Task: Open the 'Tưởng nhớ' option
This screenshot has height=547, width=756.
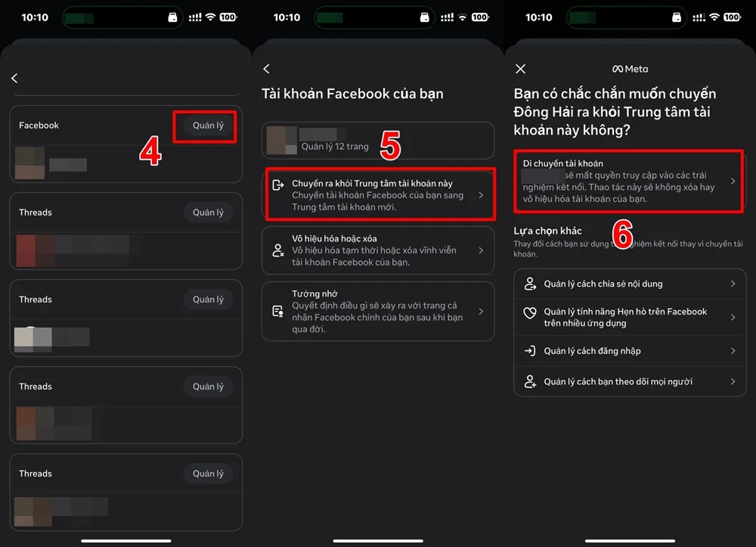Action: (x=378, y=311)
